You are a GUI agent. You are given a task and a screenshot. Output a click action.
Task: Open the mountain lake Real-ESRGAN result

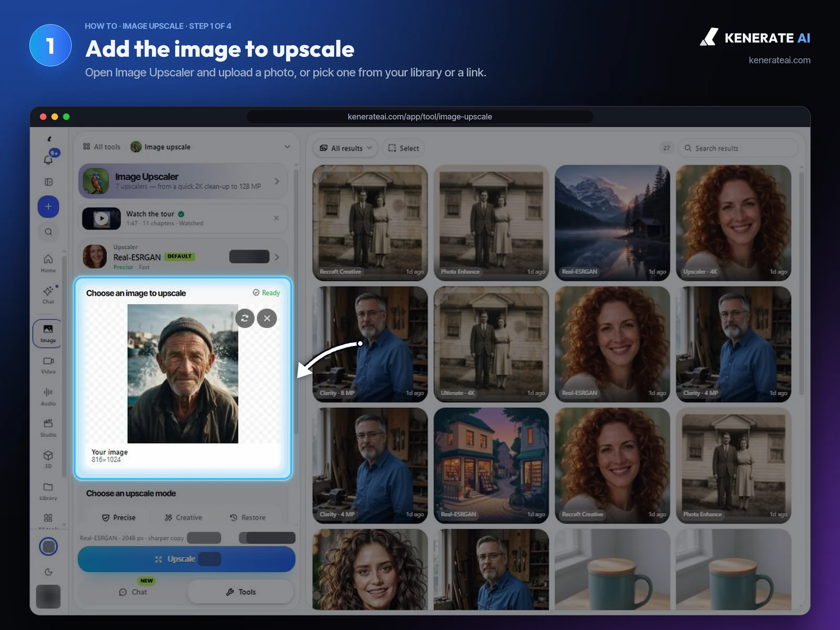pos(612,223)
